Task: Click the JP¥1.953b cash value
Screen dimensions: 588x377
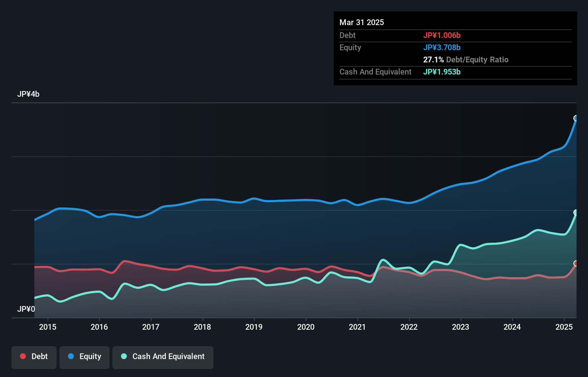Action: pos(442,72)
